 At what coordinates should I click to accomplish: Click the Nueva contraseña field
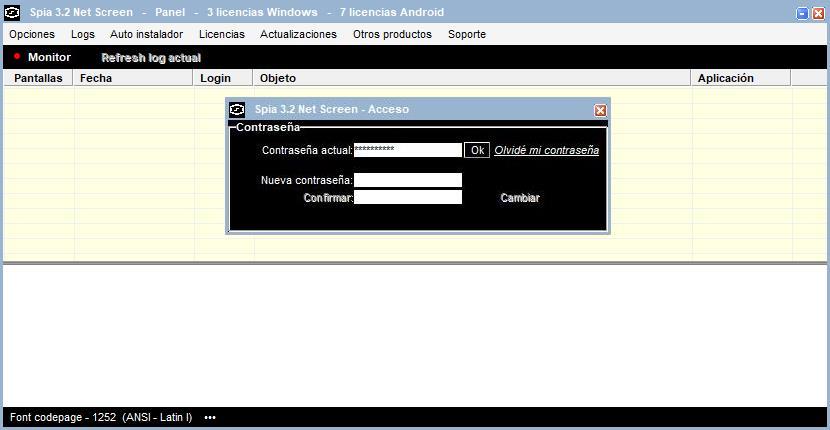[x=408, y=180]
